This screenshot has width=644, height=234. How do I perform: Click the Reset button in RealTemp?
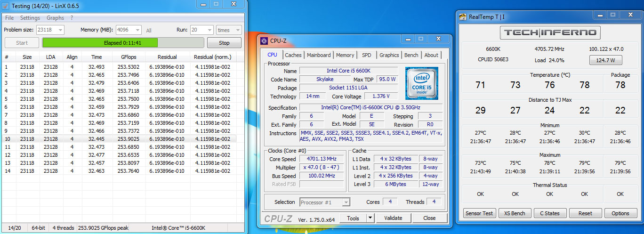[x=585, y=213]
